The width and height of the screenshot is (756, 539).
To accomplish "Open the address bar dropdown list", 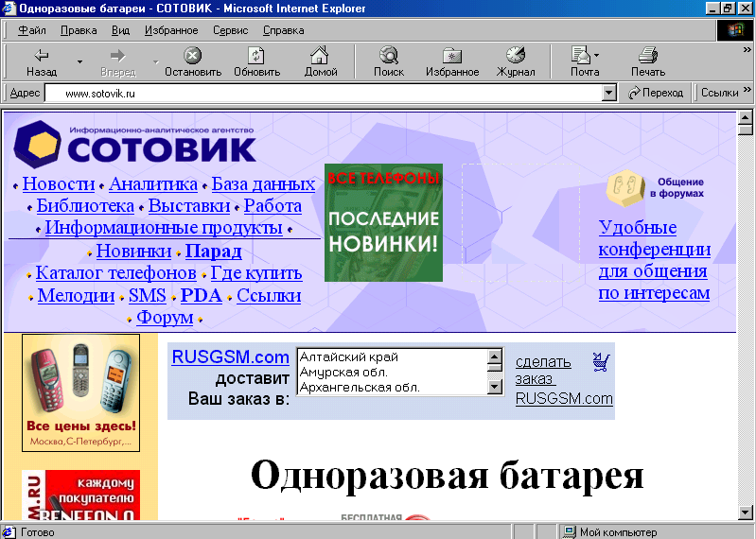I will 610,93.
